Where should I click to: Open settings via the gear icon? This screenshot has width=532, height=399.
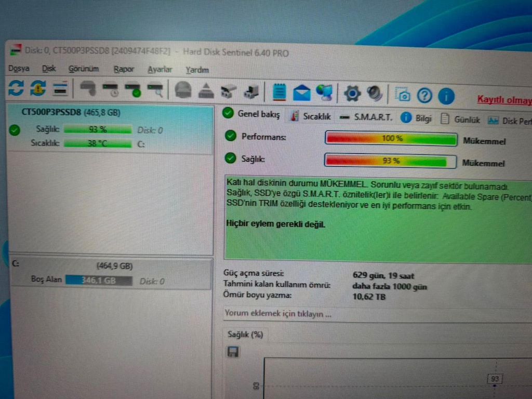pyautogui.click(x=352, y=94)
